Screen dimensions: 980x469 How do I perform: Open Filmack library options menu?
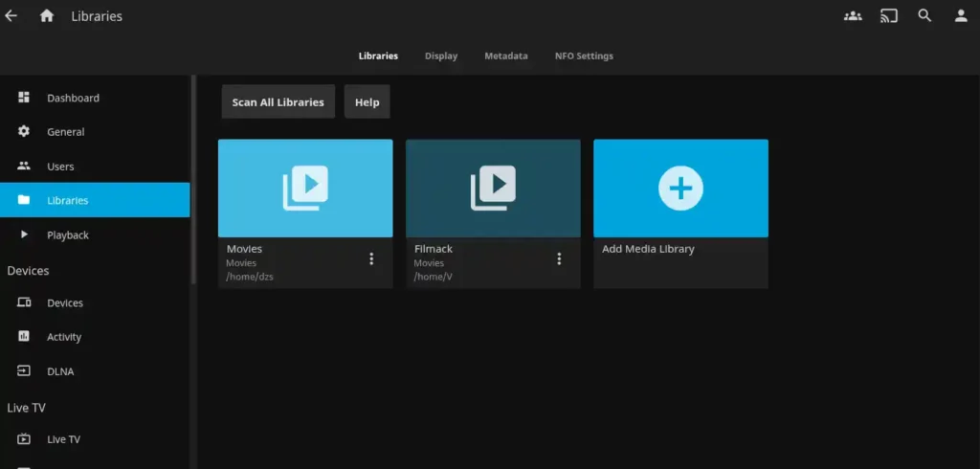click(x=559, y=258)
